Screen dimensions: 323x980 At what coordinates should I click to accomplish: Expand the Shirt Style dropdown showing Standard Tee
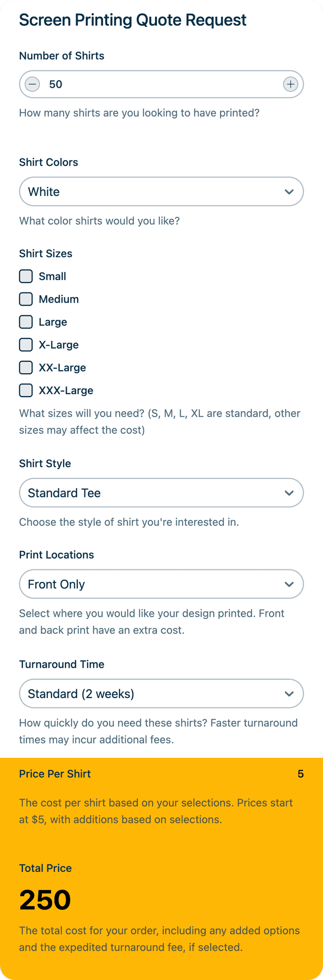coord(161,493)
